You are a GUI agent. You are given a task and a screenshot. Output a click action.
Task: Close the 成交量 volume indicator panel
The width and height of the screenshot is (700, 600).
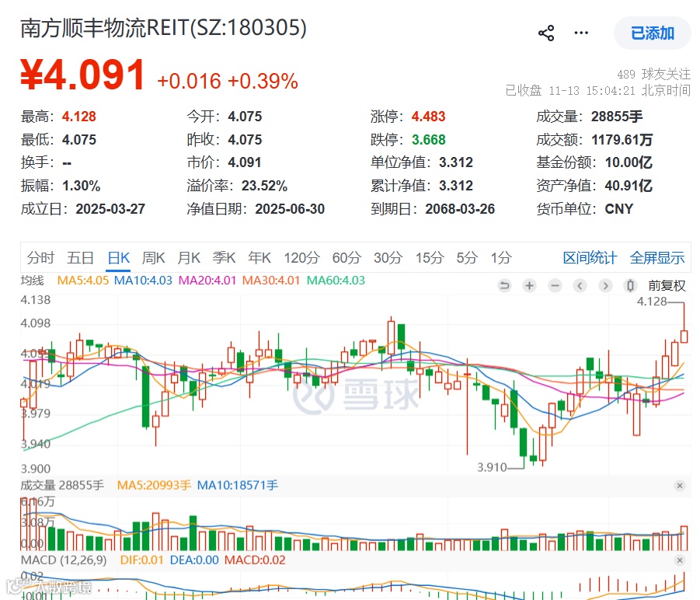pyautogui.click(x=680, y=485)
